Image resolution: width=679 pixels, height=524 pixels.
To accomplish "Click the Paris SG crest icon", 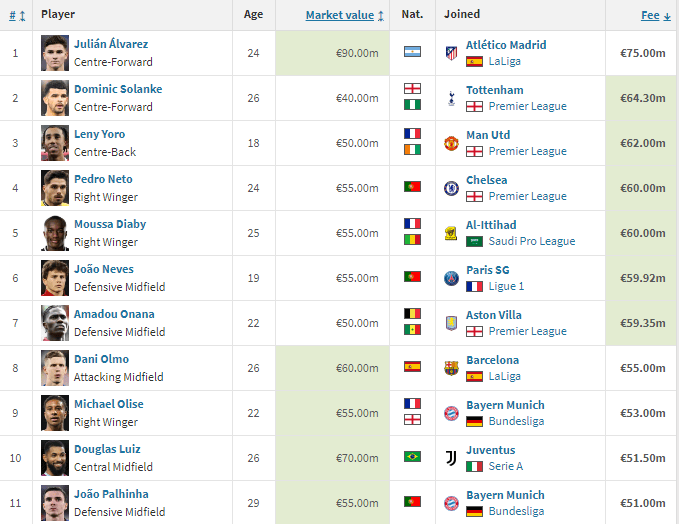I will pos(451,278).
